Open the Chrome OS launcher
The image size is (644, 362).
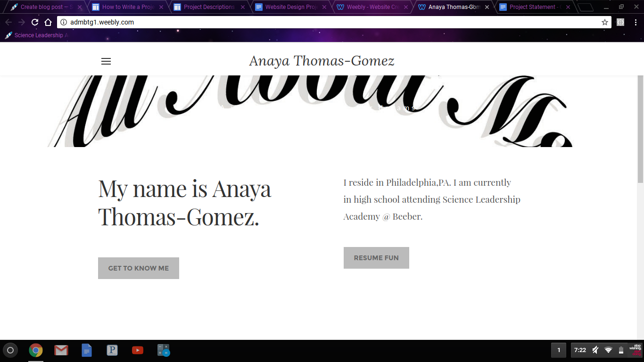point(10,350)
